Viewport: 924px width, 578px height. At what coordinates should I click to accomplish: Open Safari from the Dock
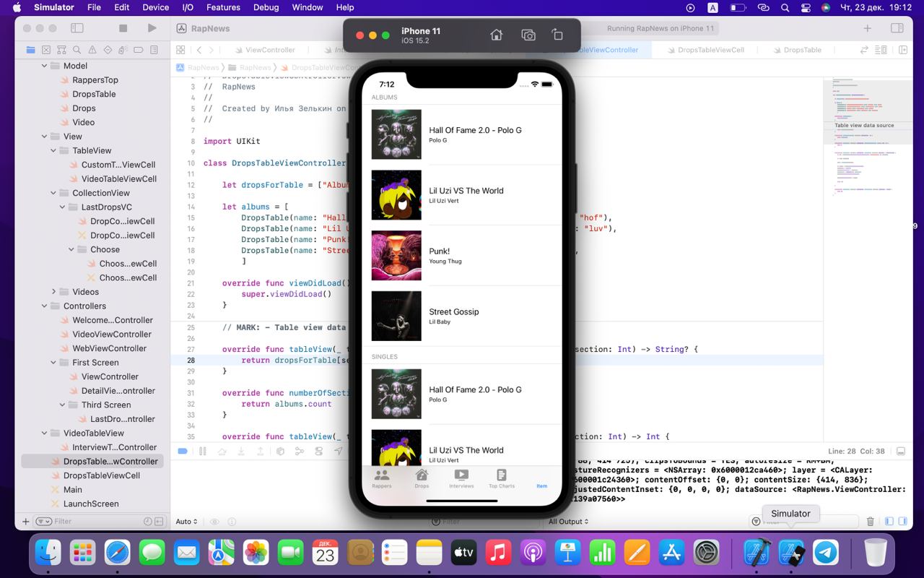[x=118, y=553]
